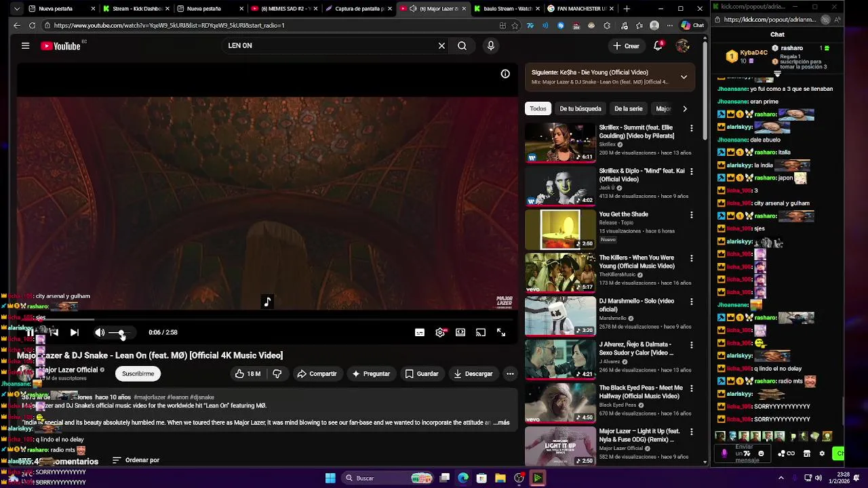
Task: Open options for You Get the Shade video
Action: click(692, 215)
